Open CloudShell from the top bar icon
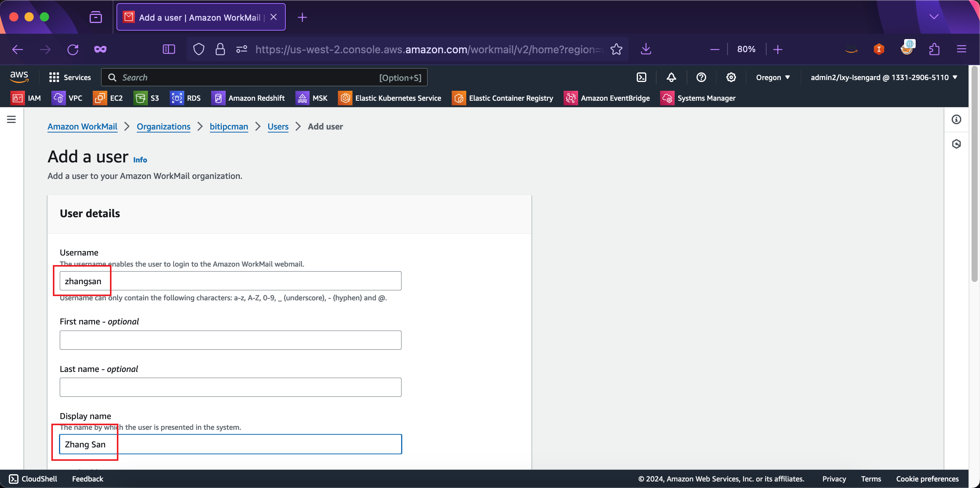The width and height of the screenshot is (980, 488). [x=641, y=77]
